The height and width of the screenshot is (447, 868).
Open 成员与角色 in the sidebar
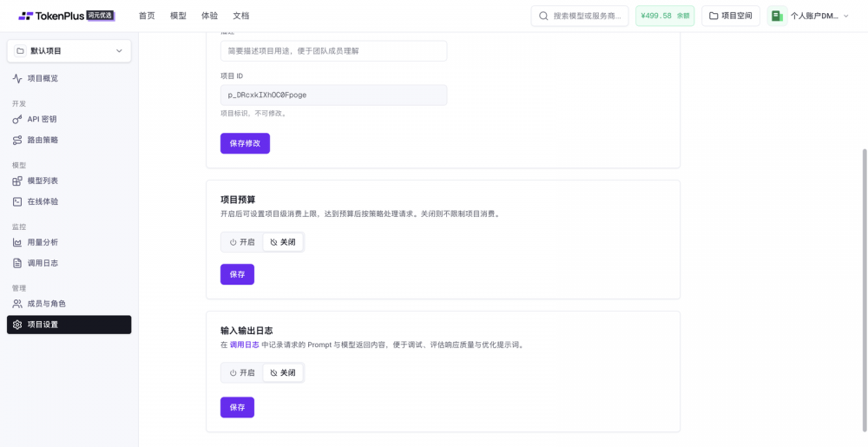pos(69,304)
